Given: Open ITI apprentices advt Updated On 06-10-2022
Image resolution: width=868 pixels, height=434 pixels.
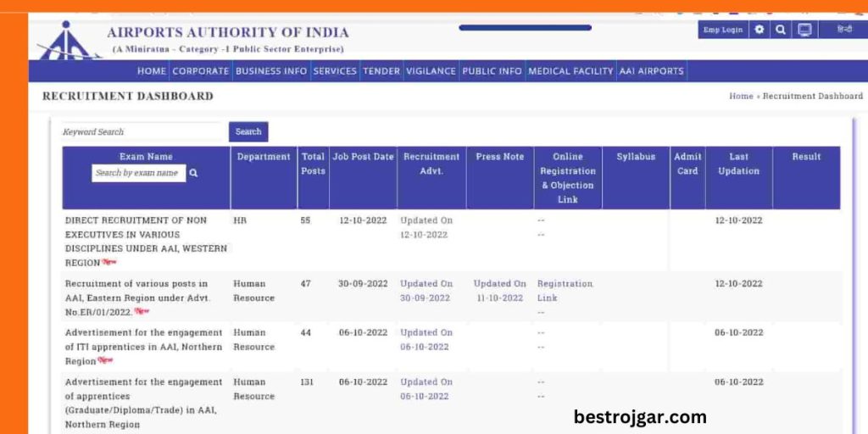Looking at the screenshot, I should (x=426, y=340).
